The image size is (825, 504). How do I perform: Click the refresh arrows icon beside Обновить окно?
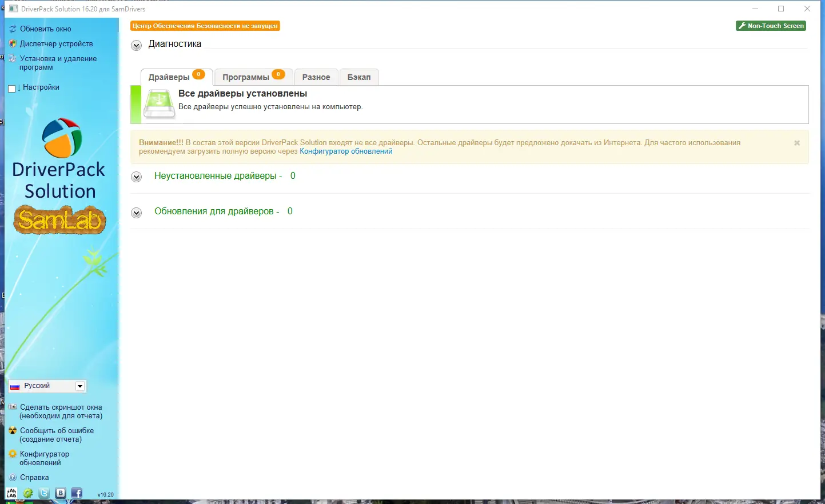click(x=13, y=29)
